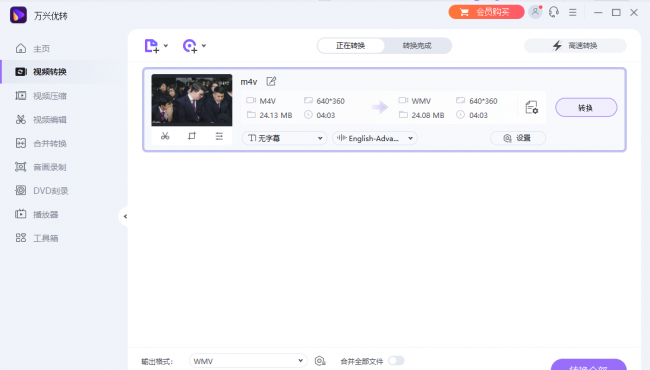Click the scissors video edit sidebar icon
This screenshot has width=650, height=370.
pos(21,120)
